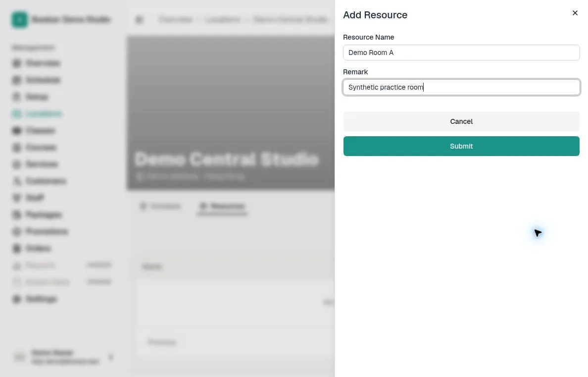
Task: Click the Resource Name input field
Action: [x=461, y=53]
